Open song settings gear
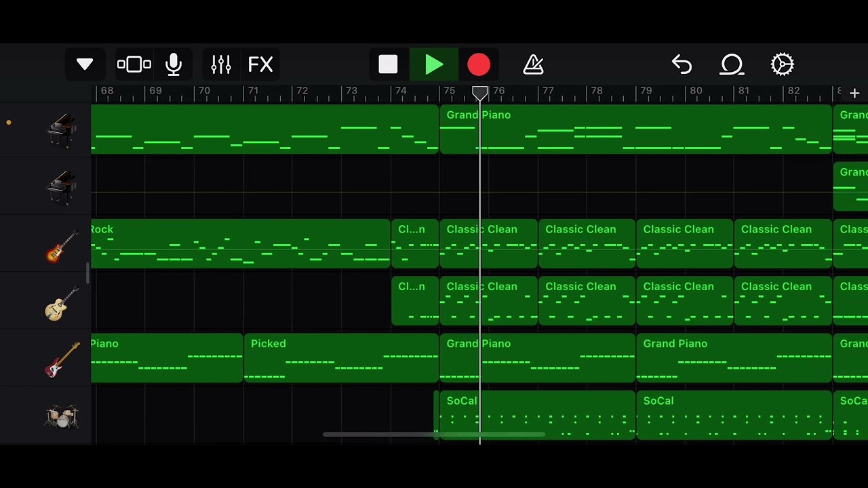 [x=782, y=64]
